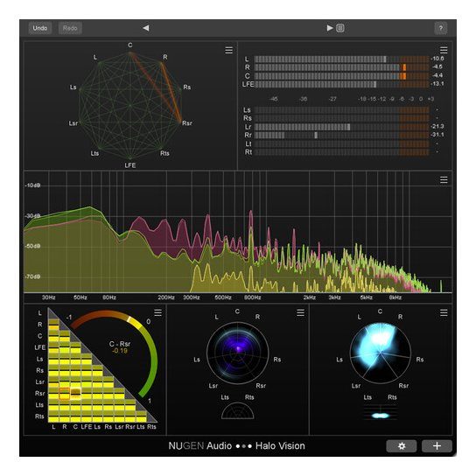Click the Lr channel level meter bar
Screen dimensions: 476x476
point(342,127)
